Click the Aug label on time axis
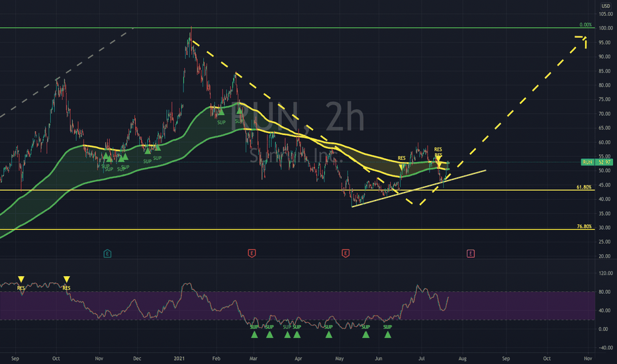 [x=462, y=359]
